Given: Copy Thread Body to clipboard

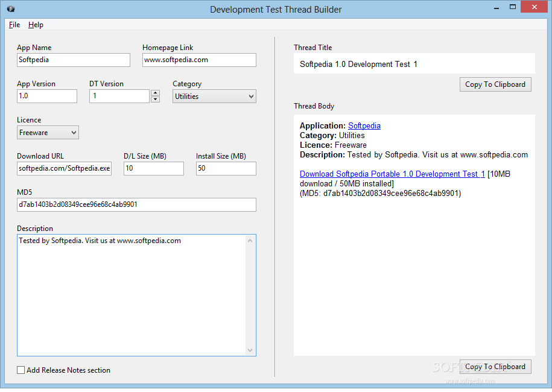Looking at the screenshot, I should 495,367.
